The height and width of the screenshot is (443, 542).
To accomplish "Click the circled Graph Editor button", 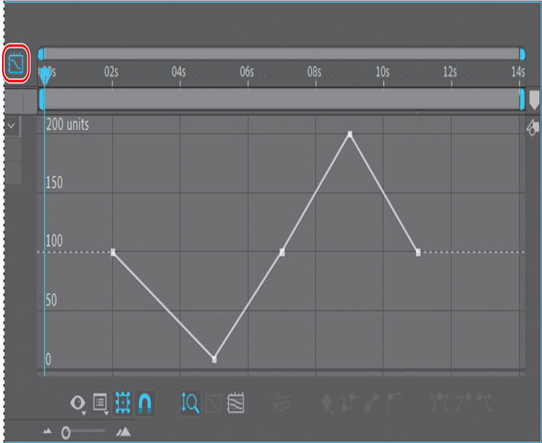I will point(16,63).
